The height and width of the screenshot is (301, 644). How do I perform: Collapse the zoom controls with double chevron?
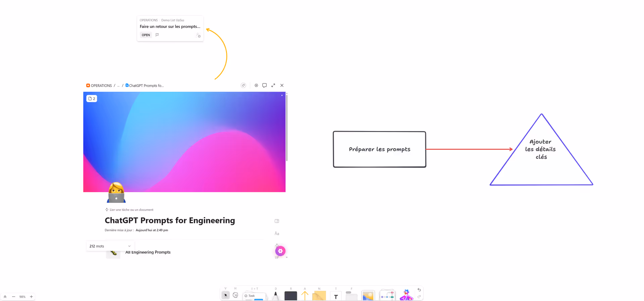[5, 297]
